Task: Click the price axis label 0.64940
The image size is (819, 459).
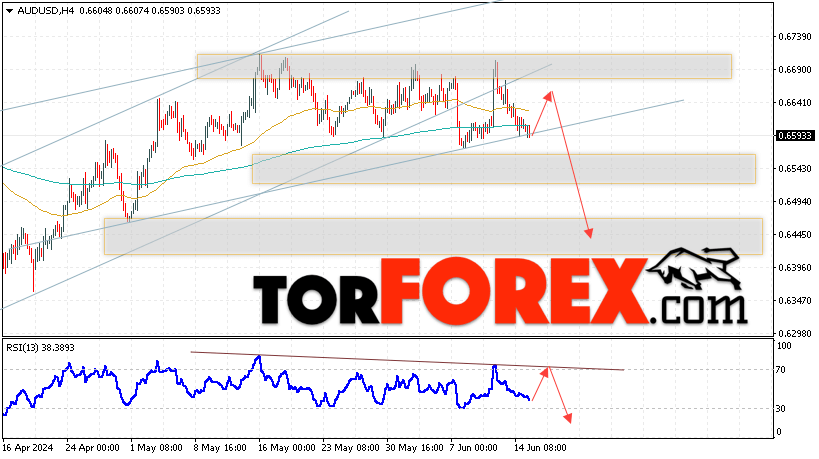Action: point(795,202)
